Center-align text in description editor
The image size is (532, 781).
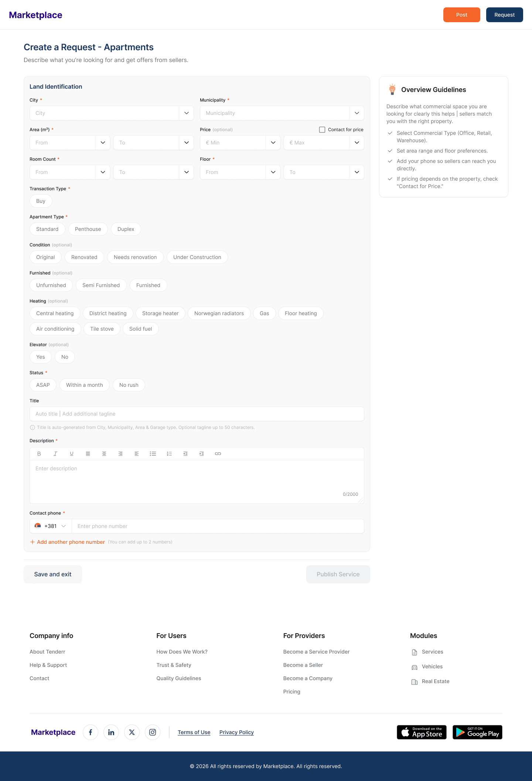pos(104,454)
